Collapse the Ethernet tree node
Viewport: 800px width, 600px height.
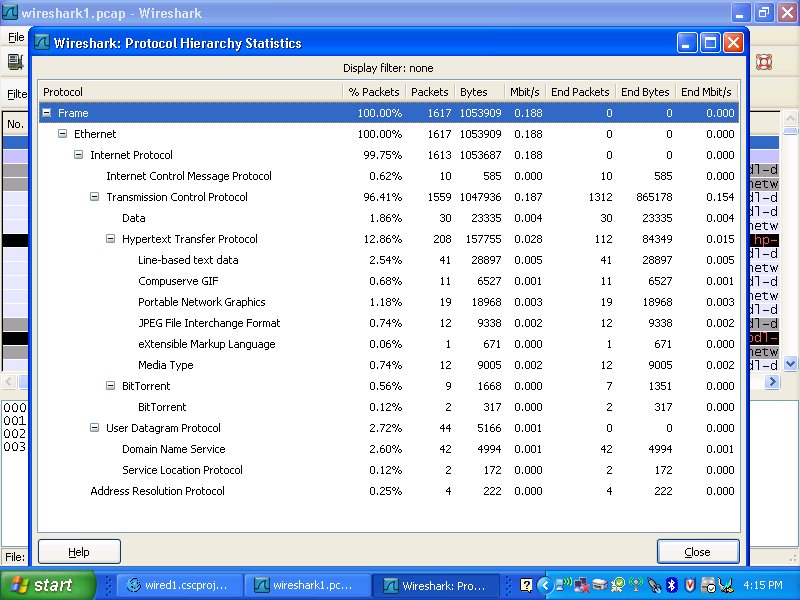(x=63, y=134)
